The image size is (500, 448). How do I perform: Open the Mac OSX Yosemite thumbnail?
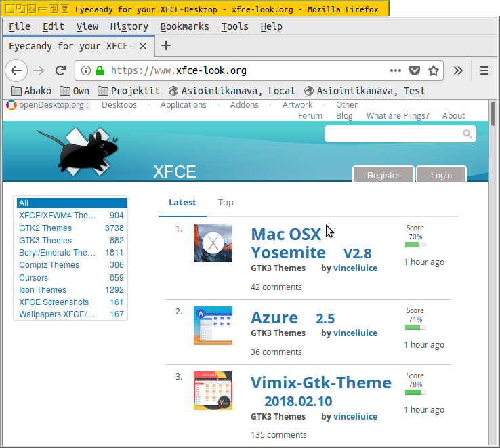[213, 243]
